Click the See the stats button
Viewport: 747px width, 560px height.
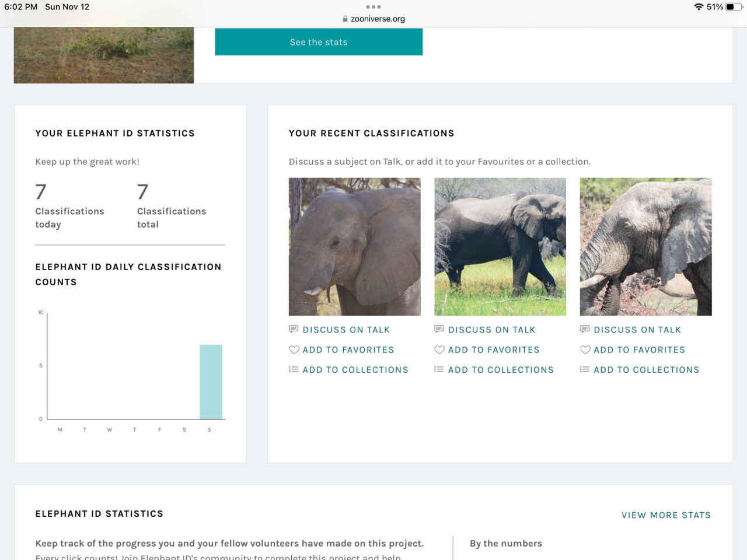pos(319,42)
